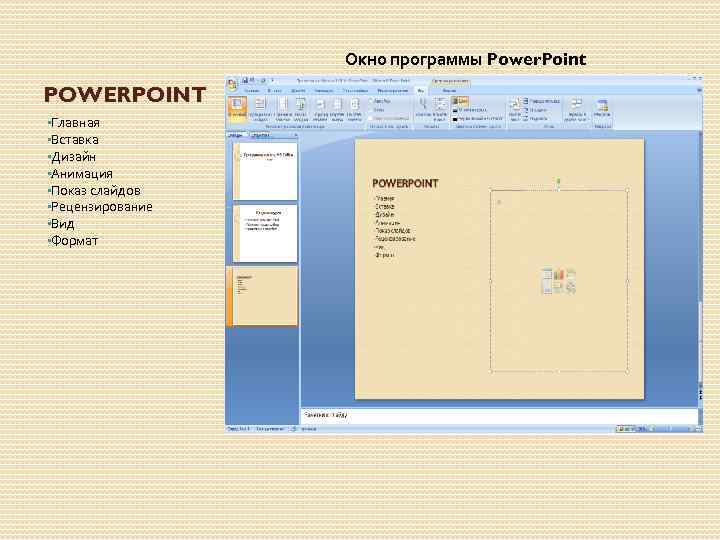Open Notes Page view from the ribbon

pos(284,109)
